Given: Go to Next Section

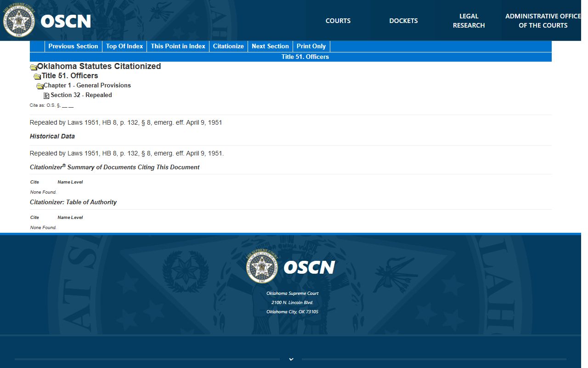Looking at the screenshot, I should pos(270,46).
